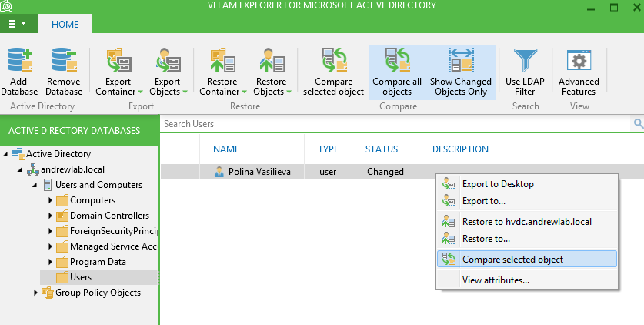Click the ribbon Compare selected object icon

pyautogui.click(x=334, y=60)
